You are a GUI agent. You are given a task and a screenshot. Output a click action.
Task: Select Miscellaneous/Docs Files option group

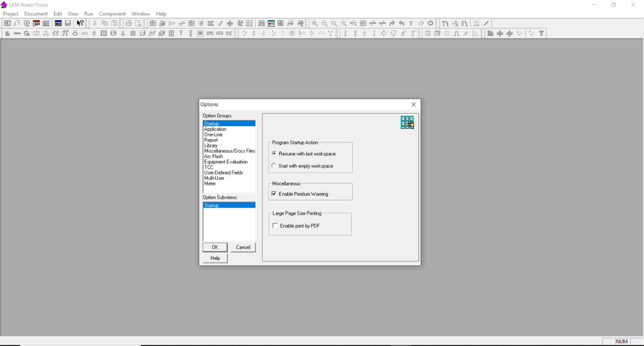229,151
